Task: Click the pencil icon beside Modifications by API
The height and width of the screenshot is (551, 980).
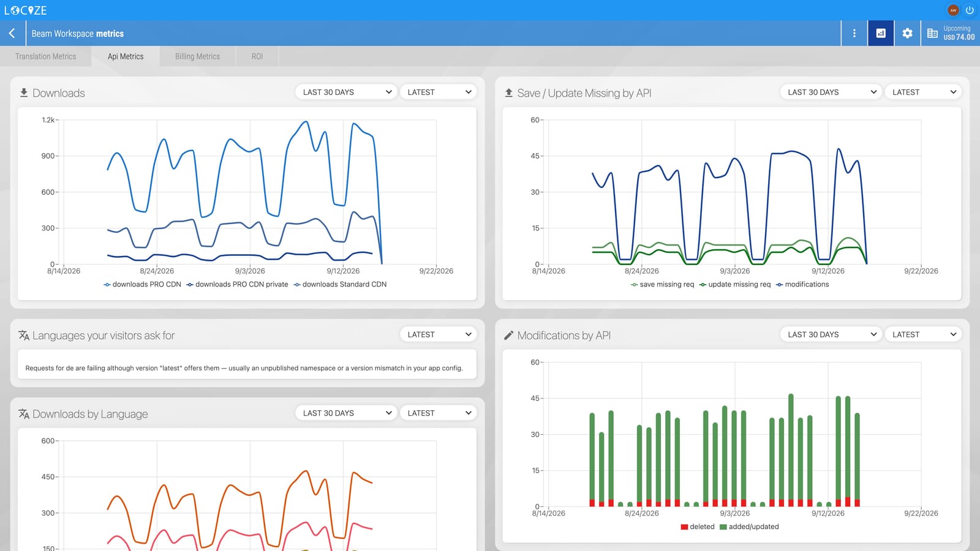Action: click(508, 335)
